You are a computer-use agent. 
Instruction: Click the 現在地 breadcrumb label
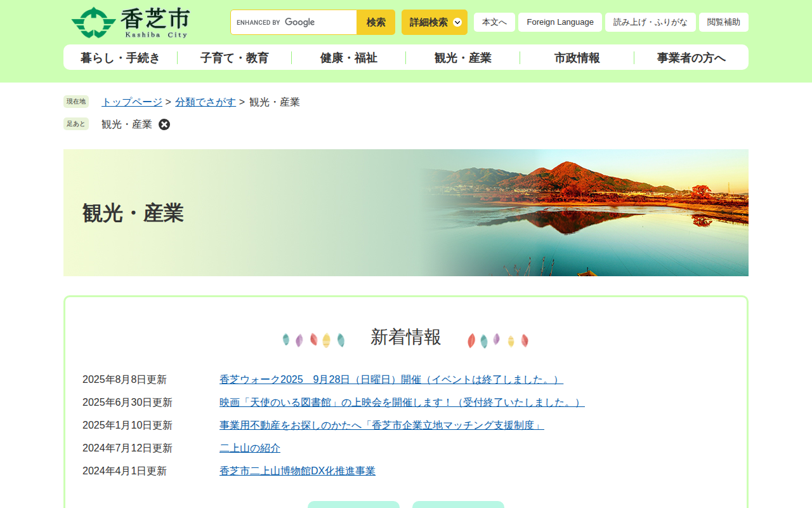point(76,102)
